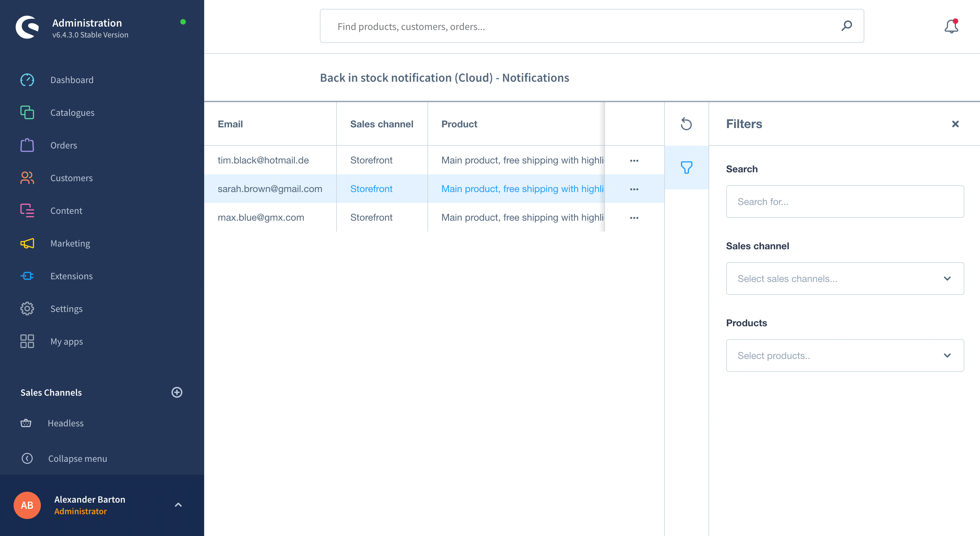The width and height of the screenshot is (980, 536).
Task: Click the Catalogues icon in sidebar
Action: click(x=27, y=112)
